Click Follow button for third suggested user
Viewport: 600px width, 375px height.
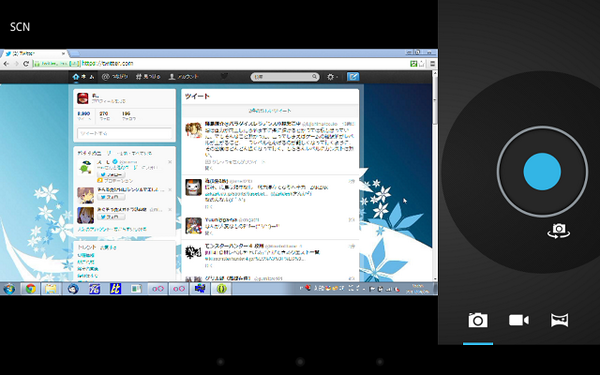tap(111, 217)
